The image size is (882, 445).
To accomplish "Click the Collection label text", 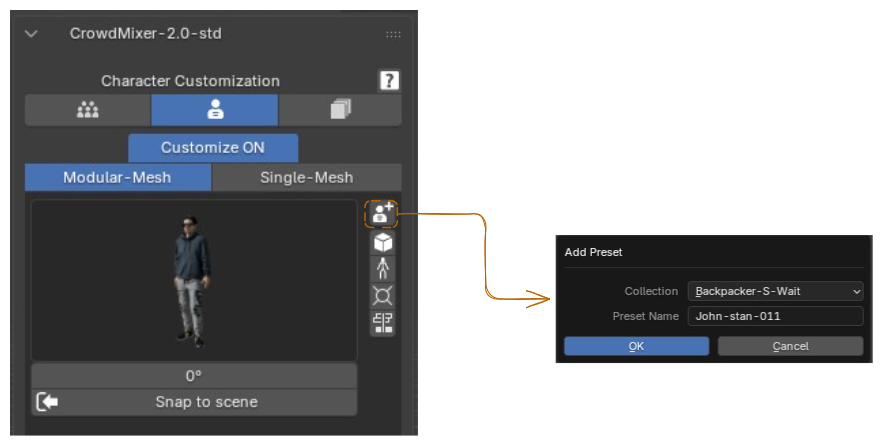I will pos(651,291).
